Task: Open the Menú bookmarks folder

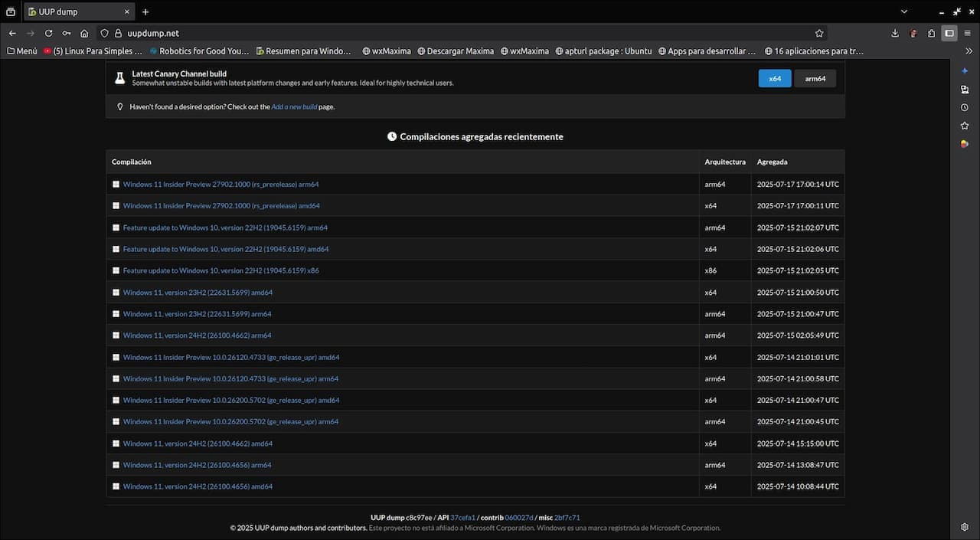Action: pyautogui.click(x=21, y=51)
